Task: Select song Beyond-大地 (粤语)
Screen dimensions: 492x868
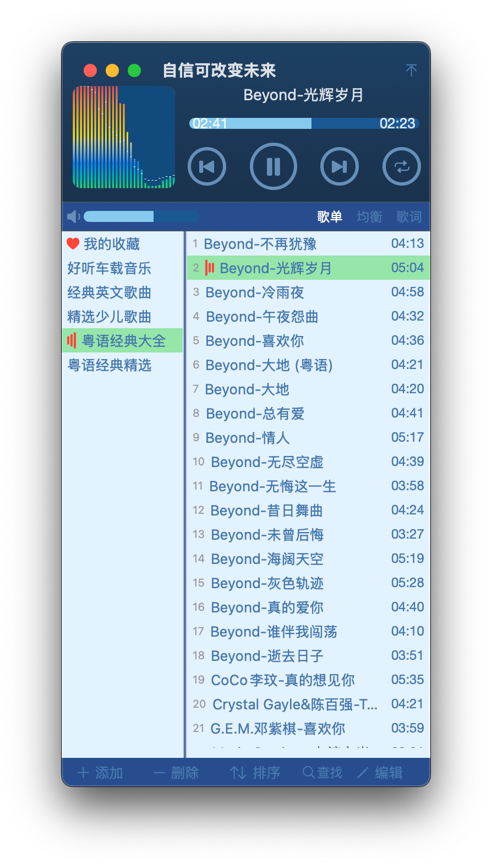Action: [308, 365]
